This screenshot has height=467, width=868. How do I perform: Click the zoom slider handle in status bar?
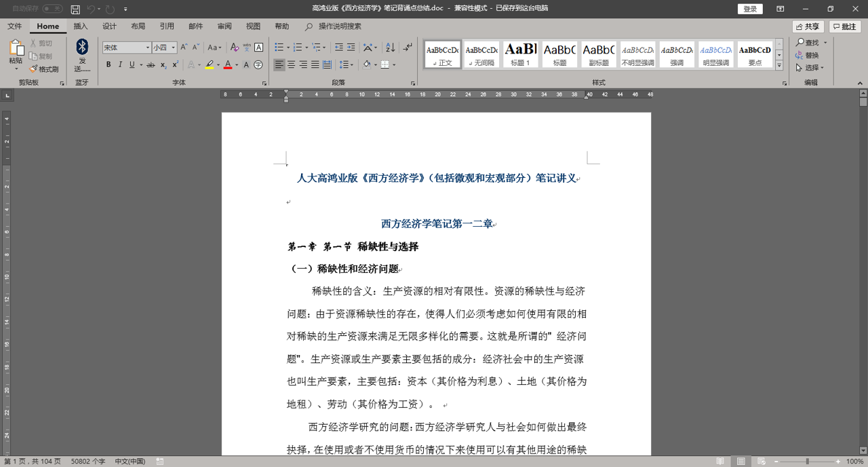coord(807,462)
